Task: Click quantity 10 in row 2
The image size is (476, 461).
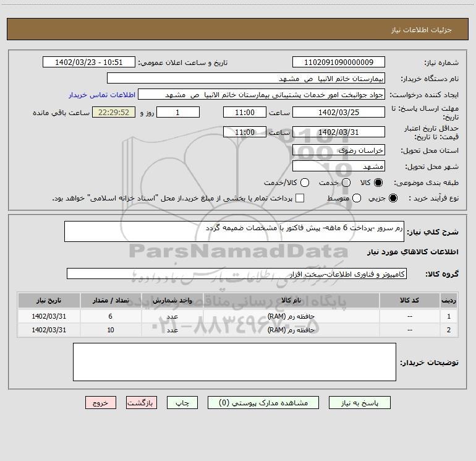Action: point(111,330)
